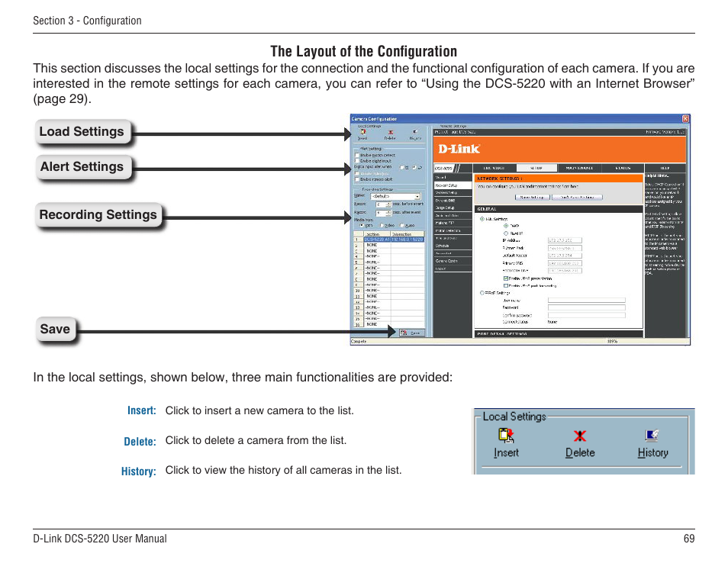This screenshot has width=728, height=563.
Task: Toggle the Enable remote alert checkbox
Action: [x=357, y=179]
